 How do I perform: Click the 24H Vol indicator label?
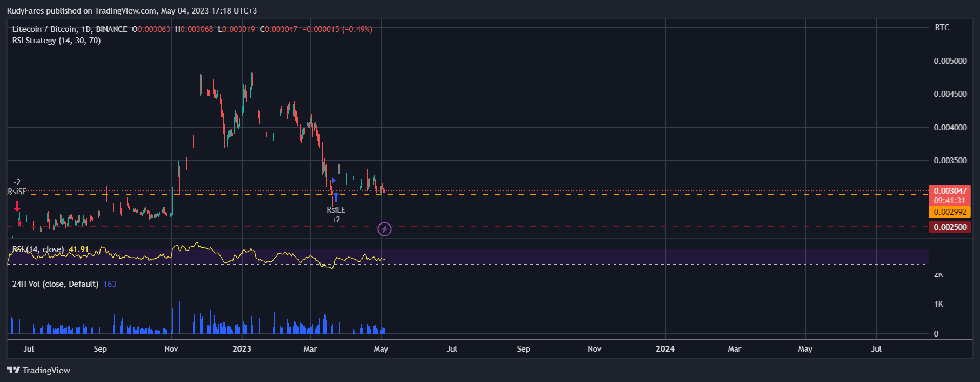55,284
